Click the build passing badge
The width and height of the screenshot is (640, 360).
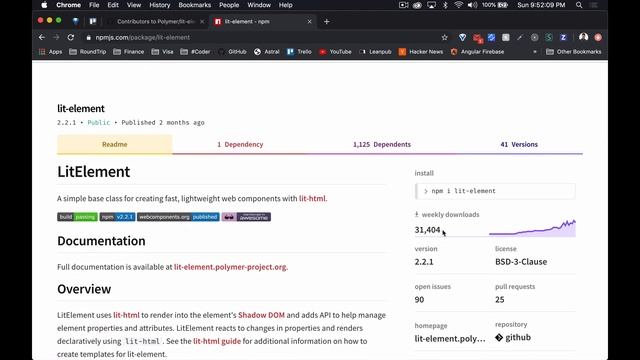[78, 217]
